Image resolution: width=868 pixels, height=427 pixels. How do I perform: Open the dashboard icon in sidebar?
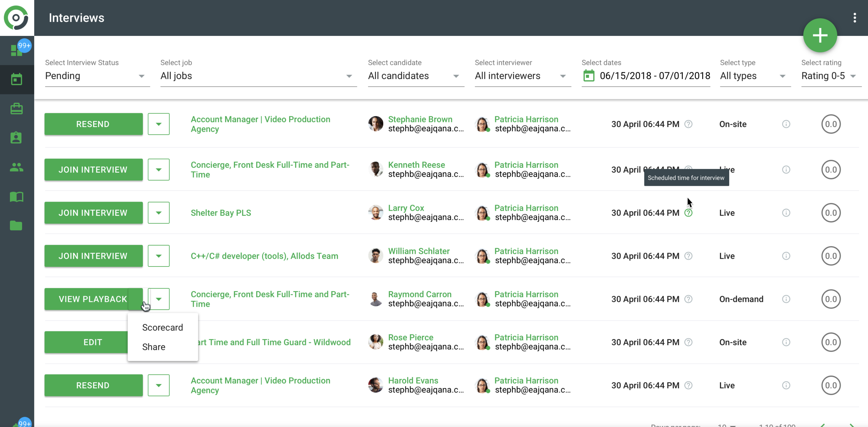(16, 51)
